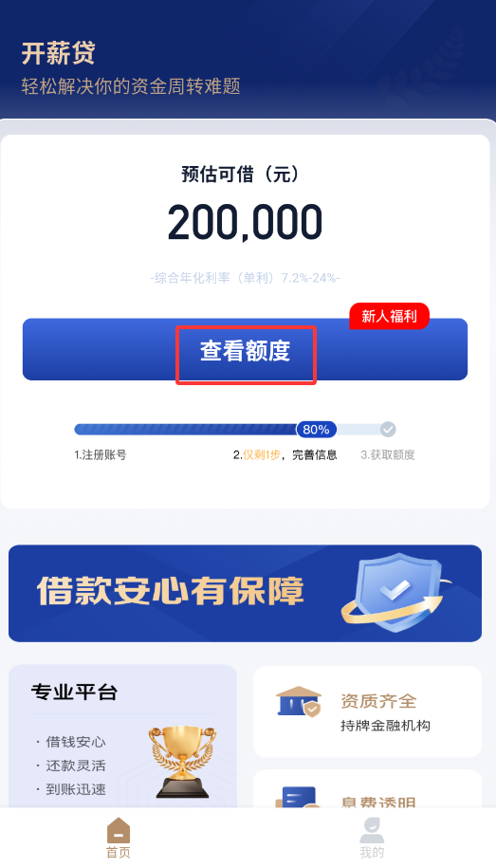The height and width of the screenshot is (868, 496).
Task: Click the 80% progress bar marker
Action: click(316, 429)
